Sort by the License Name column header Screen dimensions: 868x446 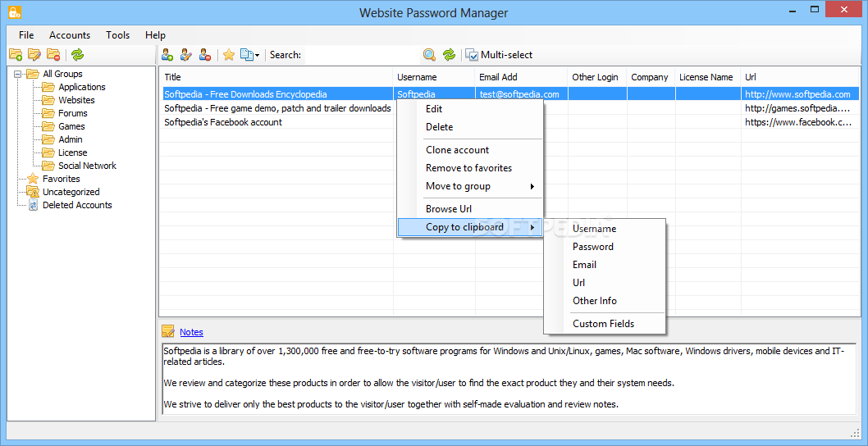click(708, 77)
